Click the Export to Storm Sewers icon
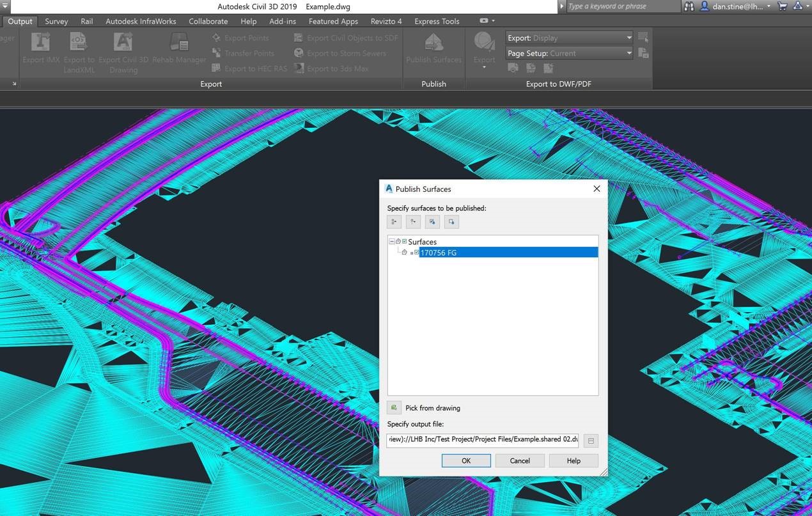812x516 pixels. pyautogui.click(x=299, y=53)
